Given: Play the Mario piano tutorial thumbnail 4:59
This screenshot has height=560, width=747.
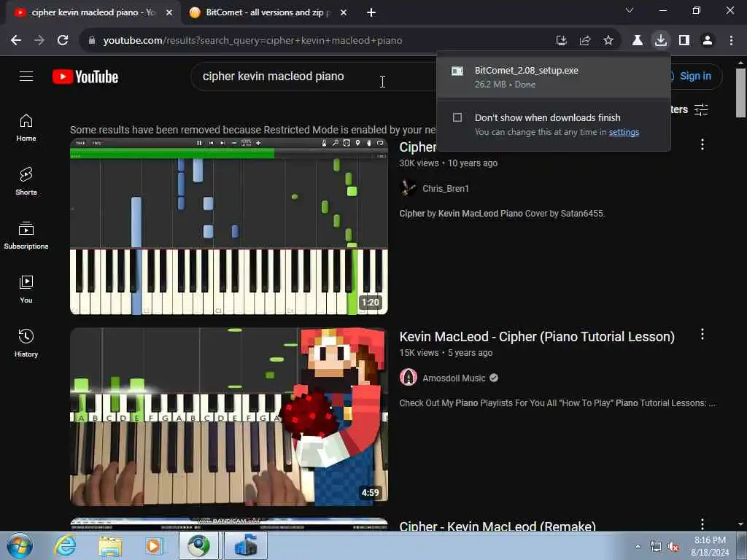Looking at the screenshot, I should click(x=228, y=416).
